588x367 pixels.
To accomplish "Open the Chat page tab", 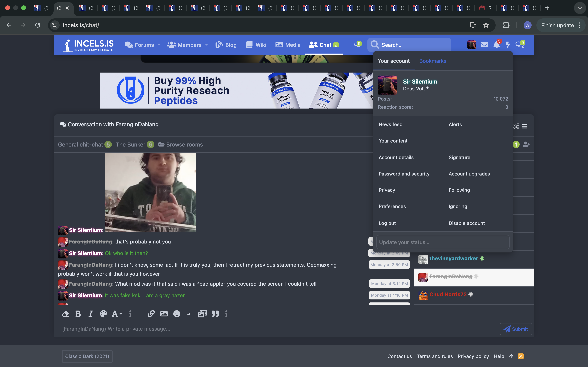I will coord(324,45).
